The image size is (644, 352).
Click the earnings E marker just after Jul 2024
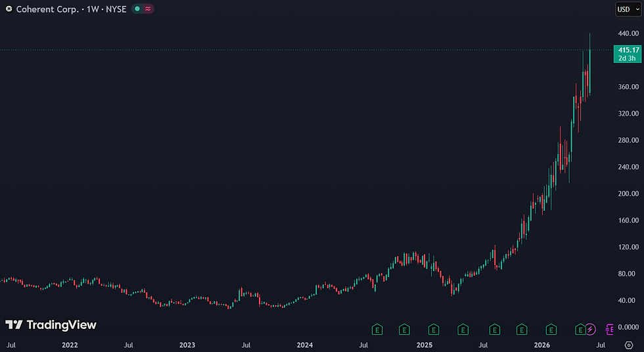point(377,330)
